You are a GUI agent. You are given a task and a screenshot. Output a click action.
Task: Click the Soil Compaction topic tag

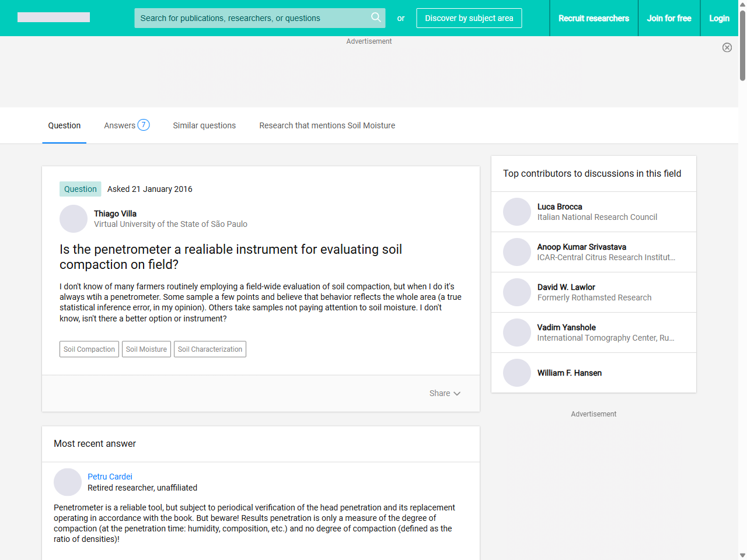point(89,349)
